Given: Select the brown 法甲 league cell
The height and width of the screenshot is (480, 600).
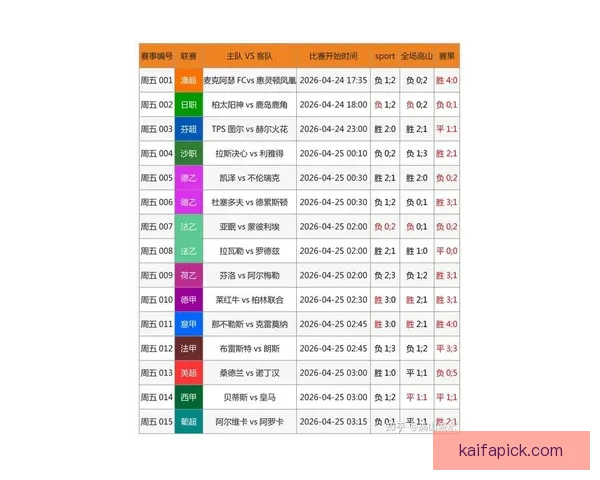Looking at the screenshot, I should click(189, 348).
